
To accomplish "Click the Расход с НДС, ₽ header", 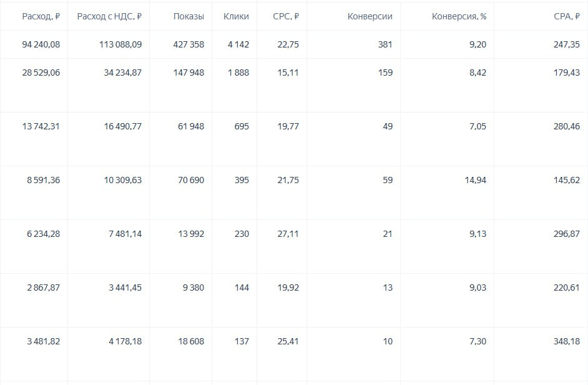I will click(x=109, y=16).
